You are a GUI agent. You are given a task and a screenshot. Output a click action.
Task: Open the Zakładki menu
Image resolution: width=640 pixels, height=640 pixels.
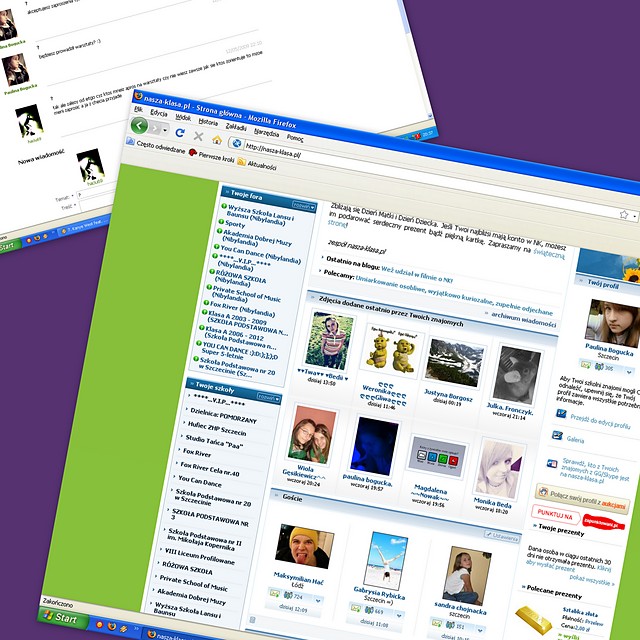point(236,127)
